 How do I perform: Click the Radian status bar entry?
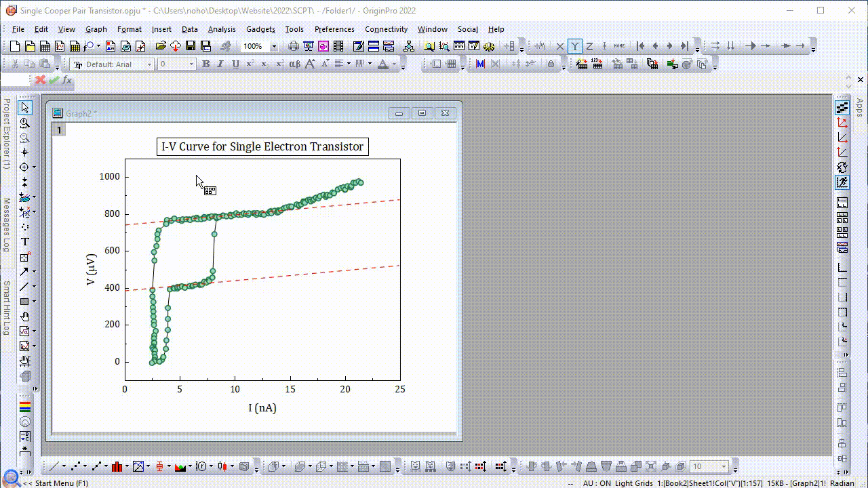click(x=842, y=483)
